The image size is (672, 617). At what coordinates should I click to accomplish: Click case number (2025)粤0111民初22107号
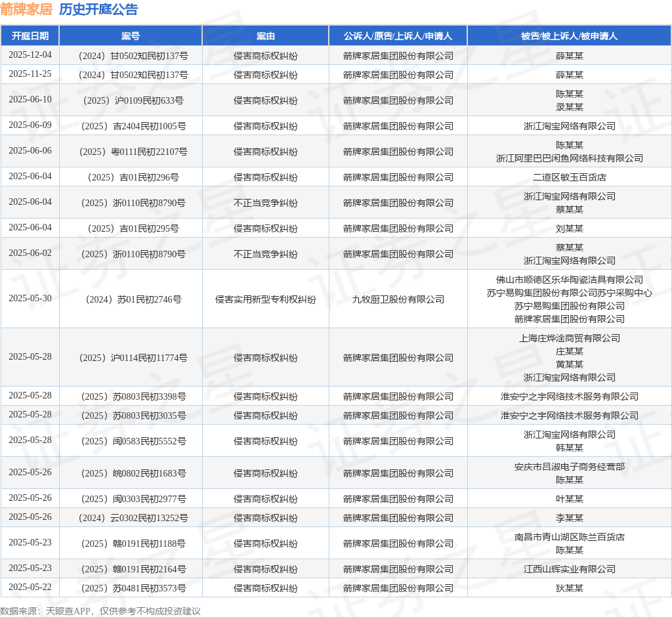click(x=133, y=152)
